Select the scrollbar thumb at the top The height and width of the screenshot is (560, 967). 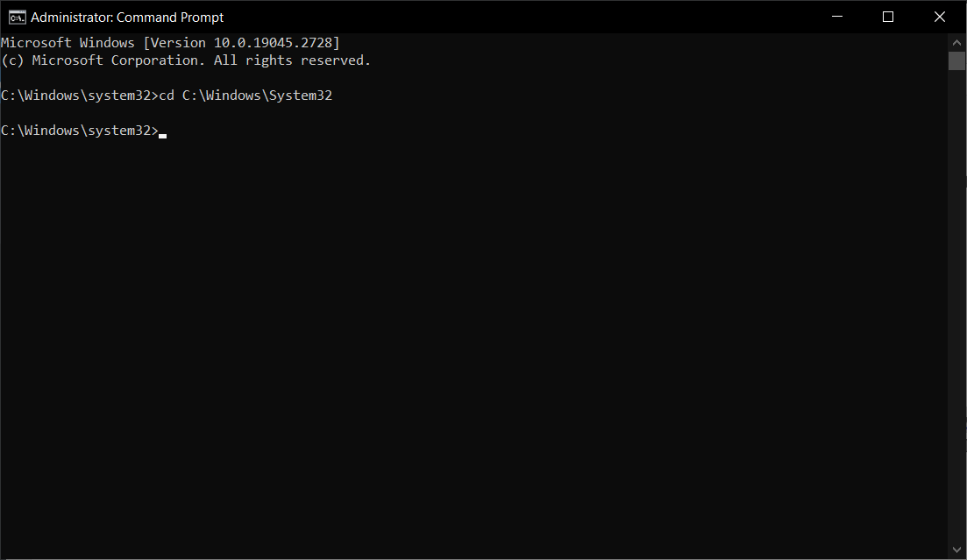956,60
